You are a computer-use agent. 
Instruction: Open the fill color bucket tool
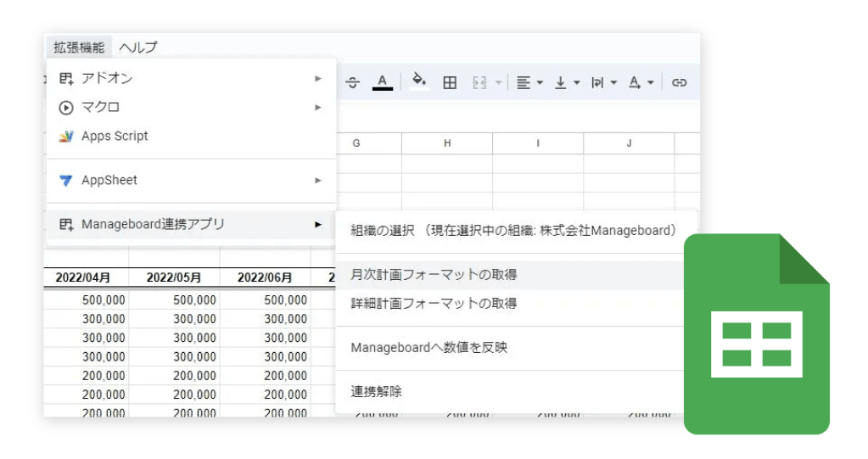pos(419,82)
